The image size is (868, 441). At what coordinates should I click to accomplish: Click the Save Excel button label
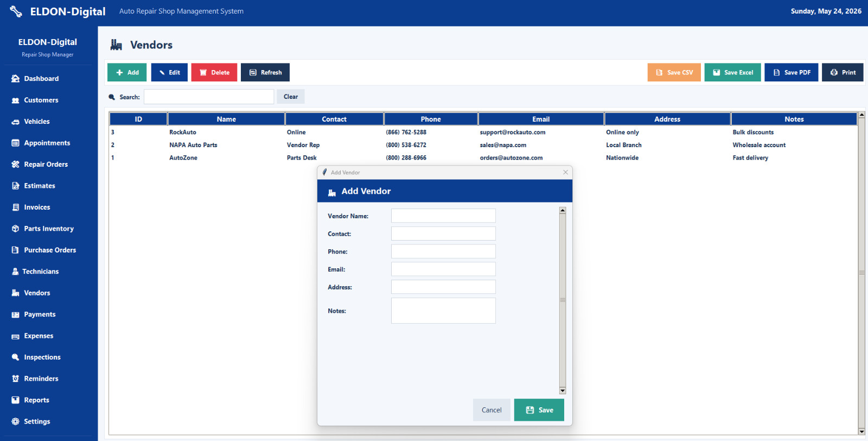(738, 73)
